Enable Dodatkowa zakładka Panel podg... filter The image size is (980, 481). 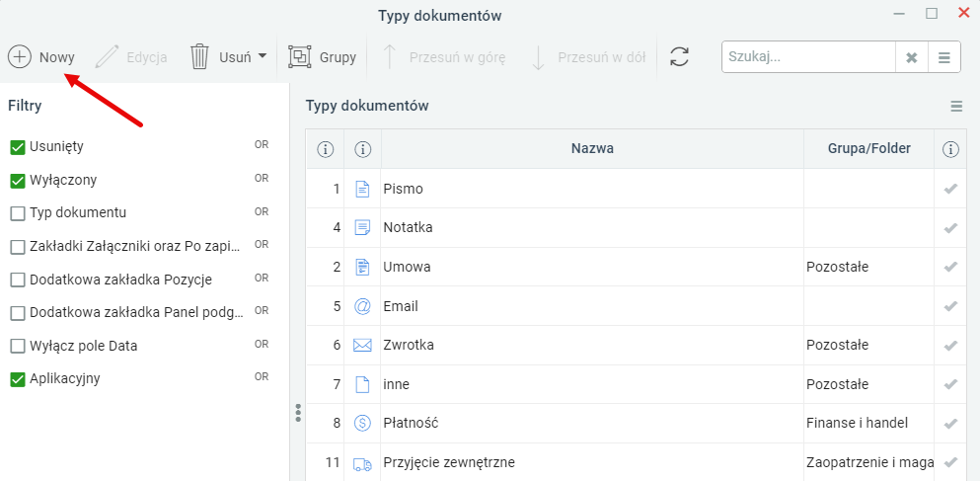(x=18, y=313)
